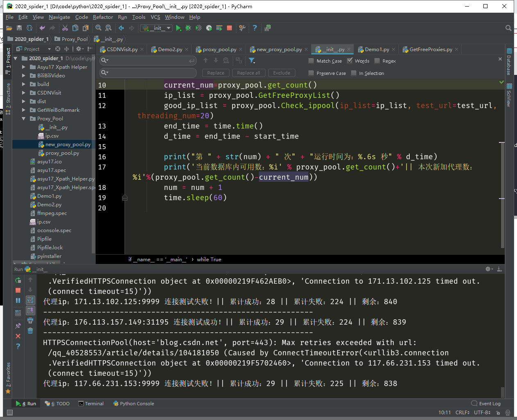Click the Profile icon in toolbar
Image resolution: width=517 pixels, height=420 pixels.
coord(209,28)
